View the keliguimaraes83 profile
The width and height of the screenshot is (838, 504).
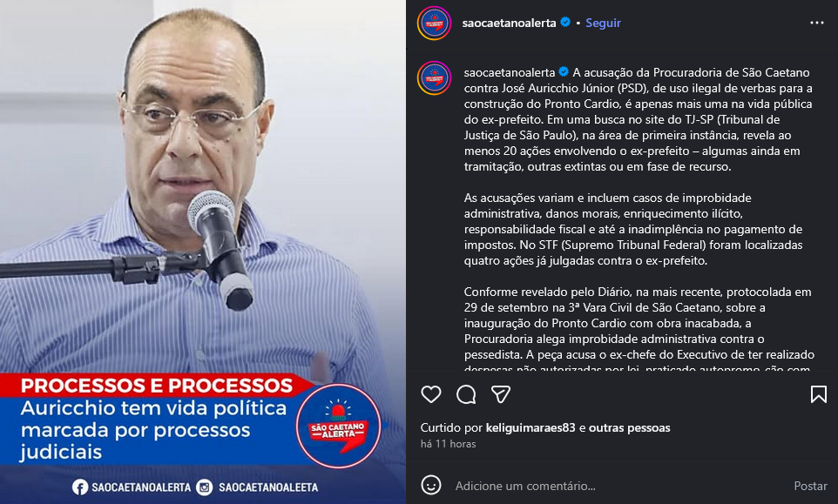pyautogui.click(x=531, y=427)
